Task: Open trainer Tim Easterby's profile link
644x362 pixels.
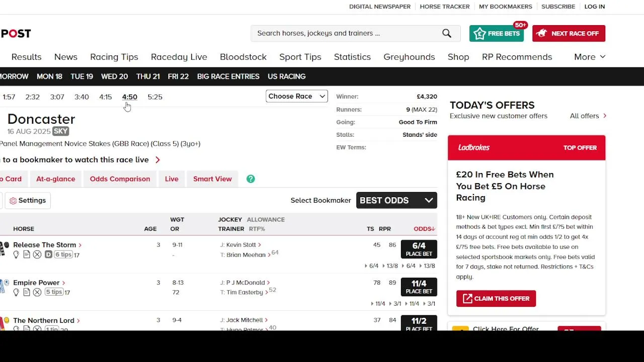Action: point(247,292)
